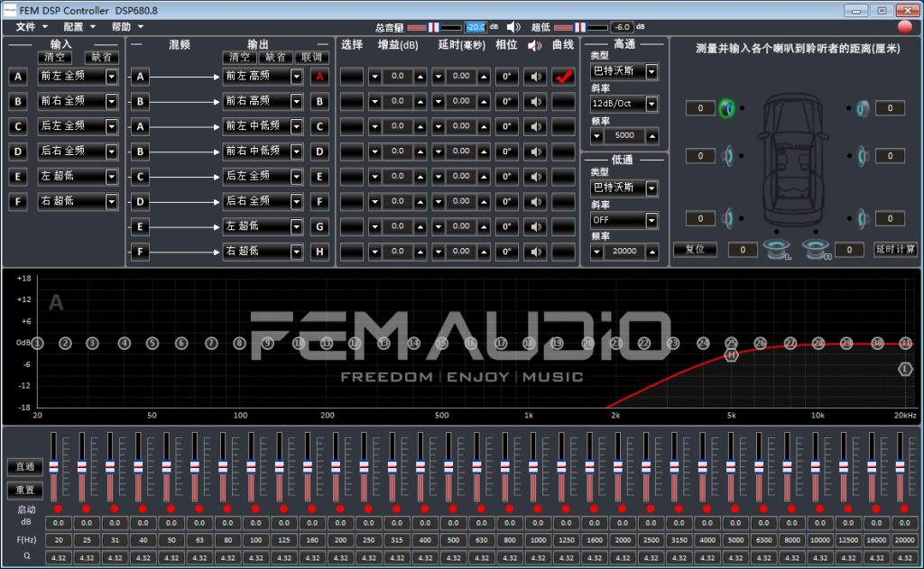Click EQ node 5 on the curve
Image resolution: width=924 pixels, height=569 pixels.
pos(152,343)
